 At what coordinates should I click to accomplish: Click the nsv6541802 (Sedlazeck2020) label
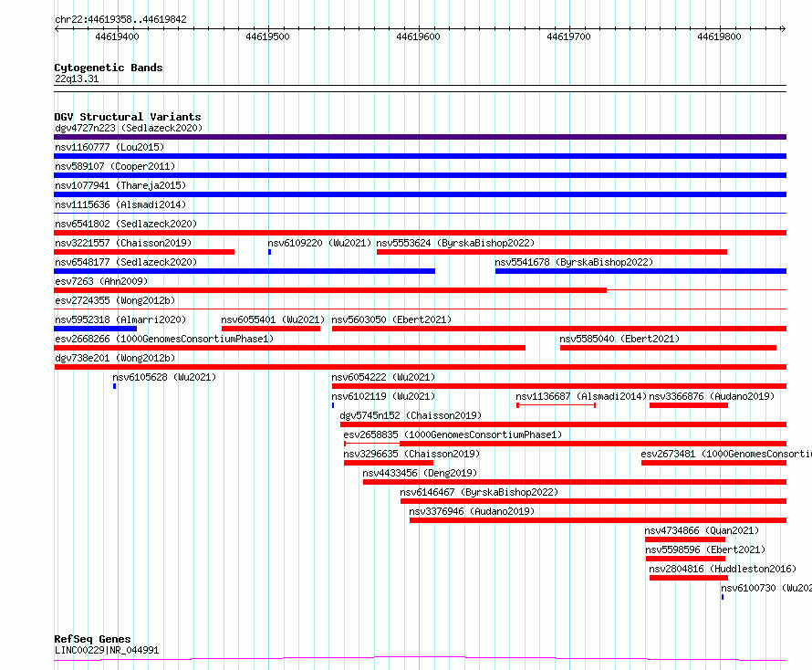coord(126,224)
